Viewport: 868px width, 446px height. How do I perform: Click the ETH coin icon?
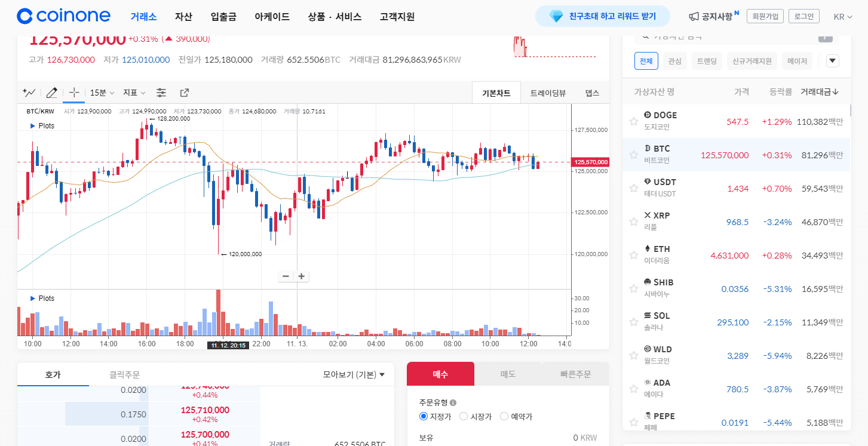tap(648, 248)
